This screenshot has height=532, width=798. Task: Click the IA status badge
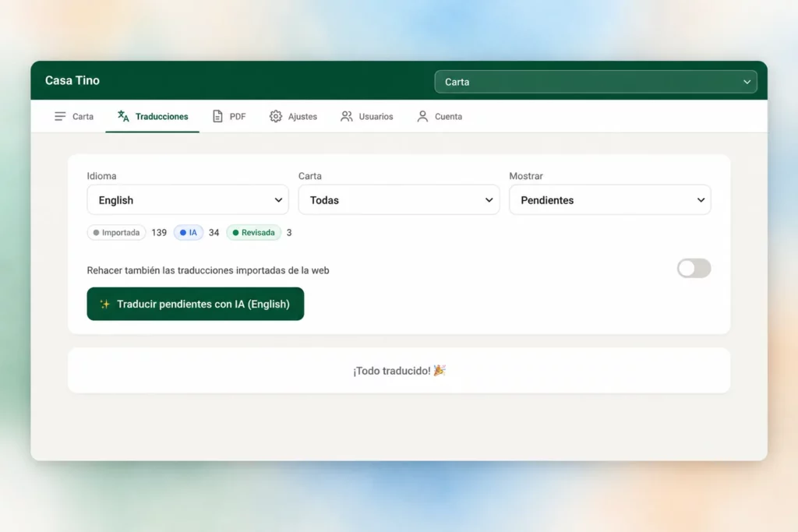pos(189,232)
